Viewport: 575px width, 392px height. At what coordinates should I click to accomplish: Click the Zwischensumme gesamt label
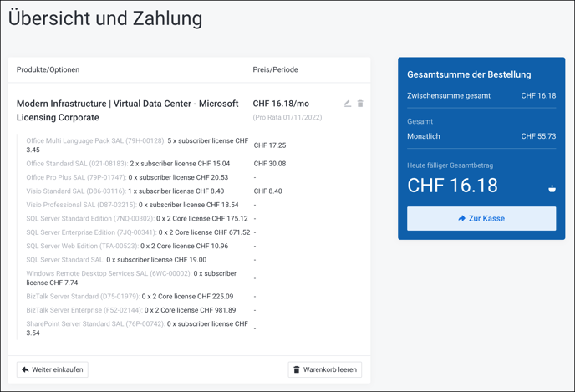coord(449,96)
